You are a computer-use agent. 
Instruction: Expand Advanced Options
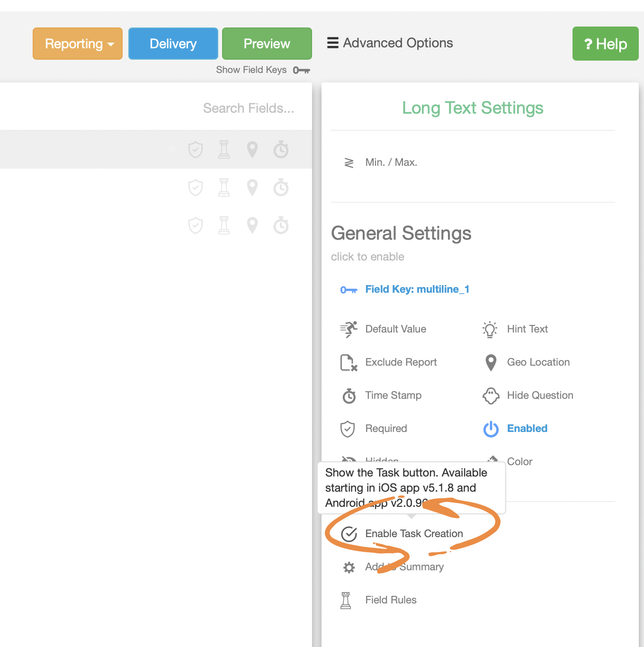[390, 43]
